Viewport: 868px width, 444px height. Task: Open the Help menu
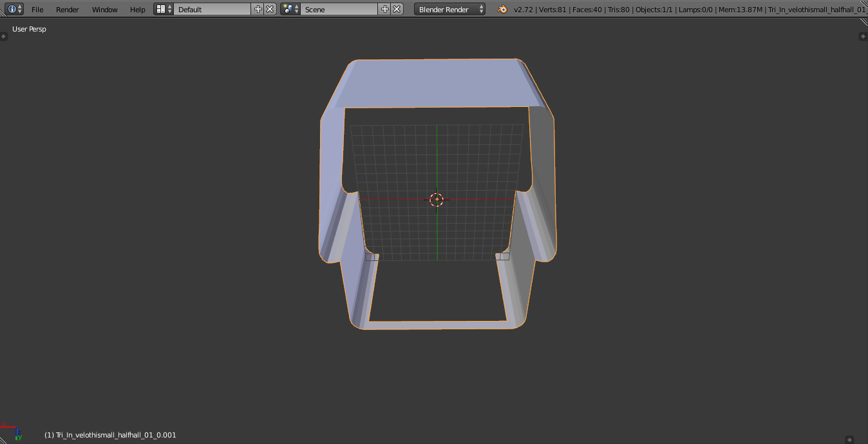pos(138,10)
